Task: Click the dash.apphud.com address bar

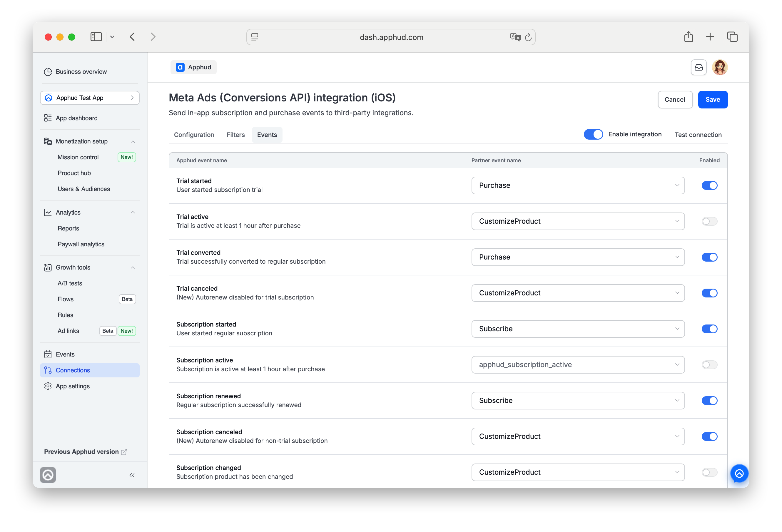Action: tap(391, 37)
